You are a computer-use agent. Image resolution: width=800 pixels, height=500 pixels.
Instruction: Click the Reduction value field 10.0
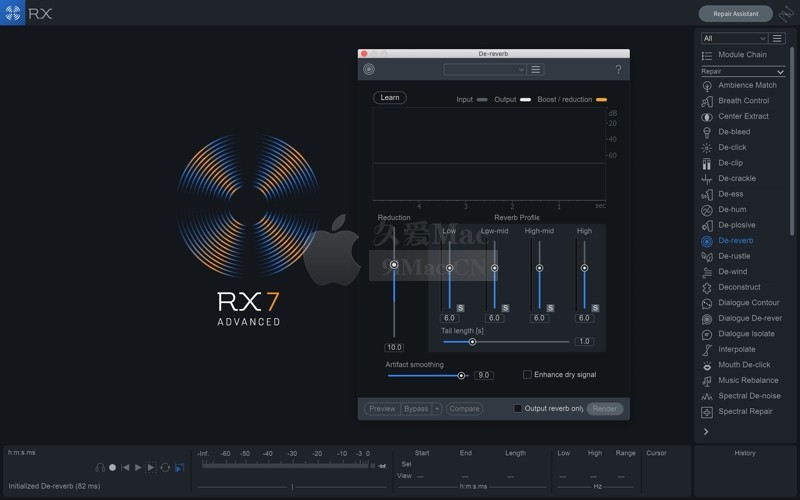click(394, 347)
